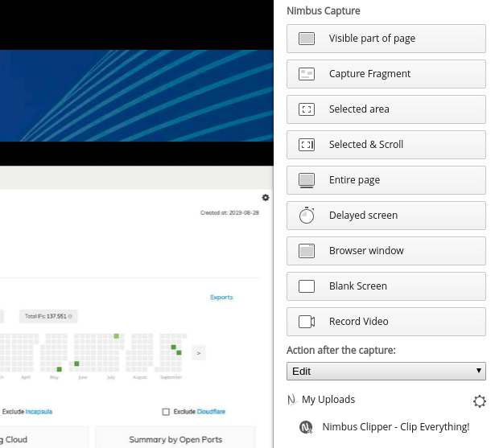
Task: Start a Delayed screen capture
Action: click(x=386, y=216)
